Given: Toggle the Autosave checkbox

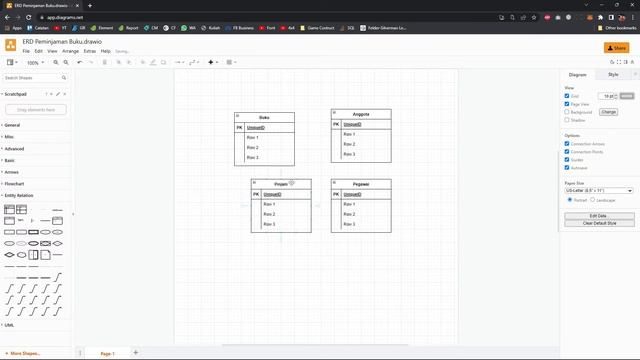Looking at the screenshot, I should 567,168.
